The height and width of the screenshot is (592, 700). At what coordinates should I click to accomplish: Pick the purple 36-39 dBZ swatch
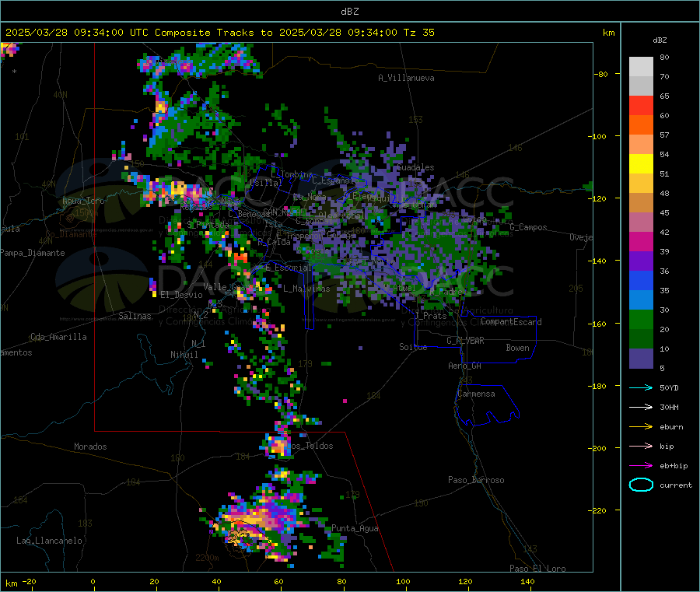pyautogui.click(x=641, y=261)
